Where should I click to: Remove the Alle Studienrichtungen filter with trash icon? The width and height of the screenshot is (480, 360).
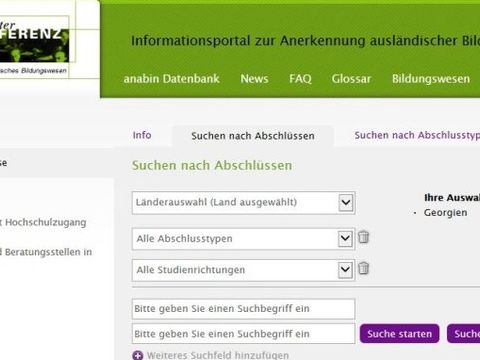point(363,268)
